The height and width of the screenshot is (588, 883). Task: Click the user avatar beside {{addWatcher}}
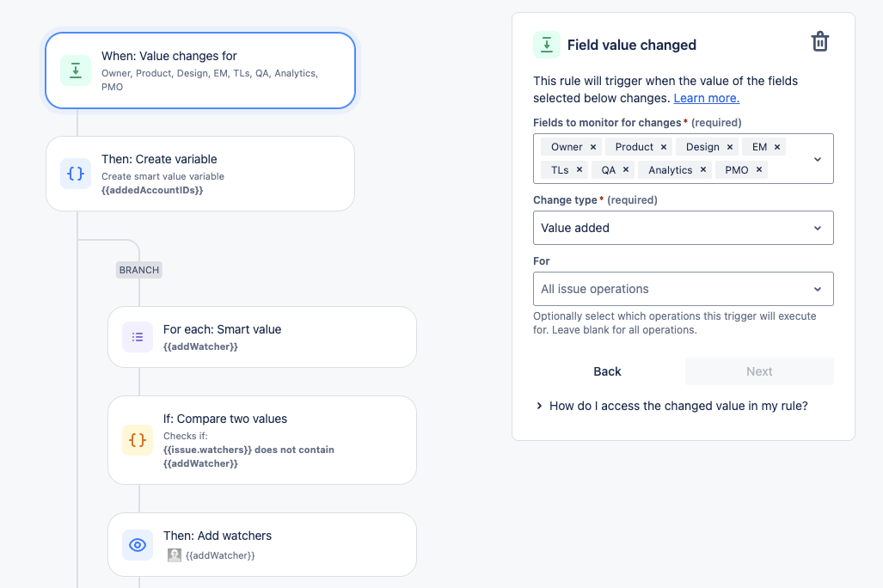point(174,555)
